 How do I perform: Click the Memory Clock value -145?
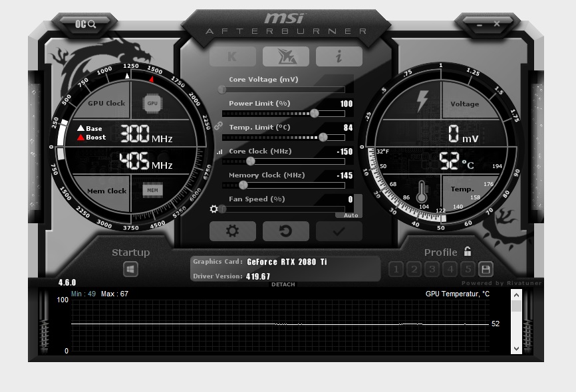(345, 175)
